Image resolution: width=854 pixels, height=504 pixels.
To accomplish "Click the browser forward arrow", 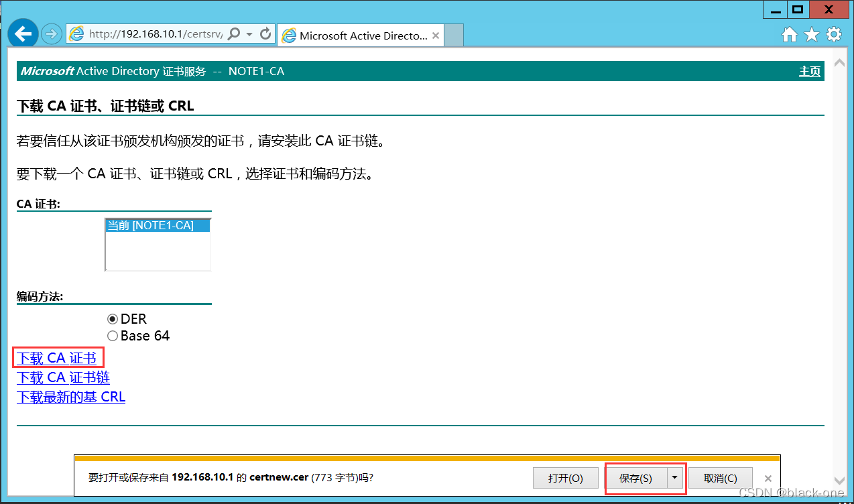I will (52, 34).
